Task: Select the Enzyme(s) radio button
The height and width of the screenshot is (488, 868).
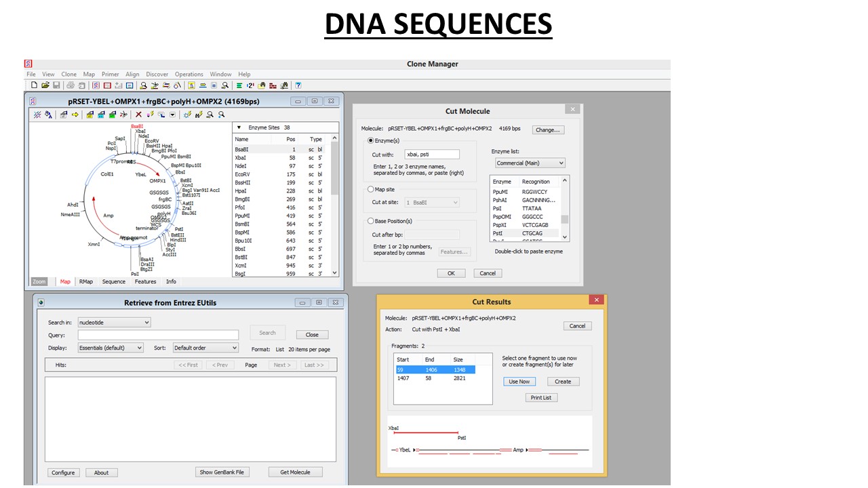Action: click(370, 141)
